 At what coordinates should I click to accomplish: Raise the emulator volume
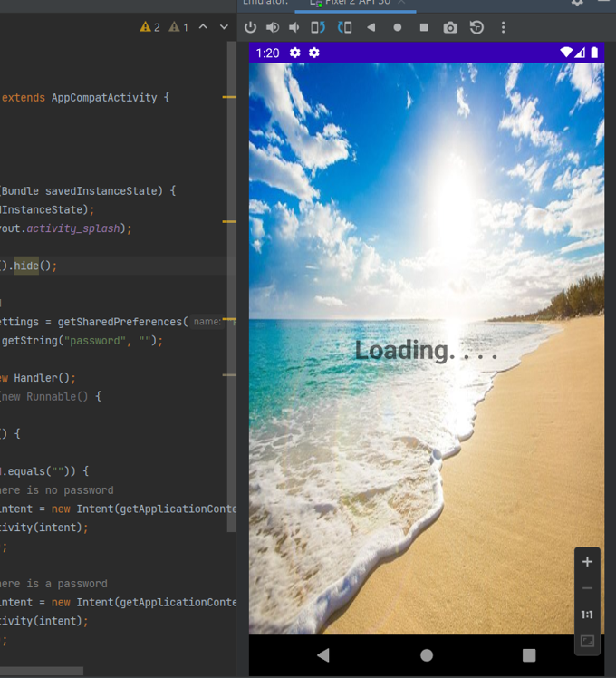[x=273, y=28]
